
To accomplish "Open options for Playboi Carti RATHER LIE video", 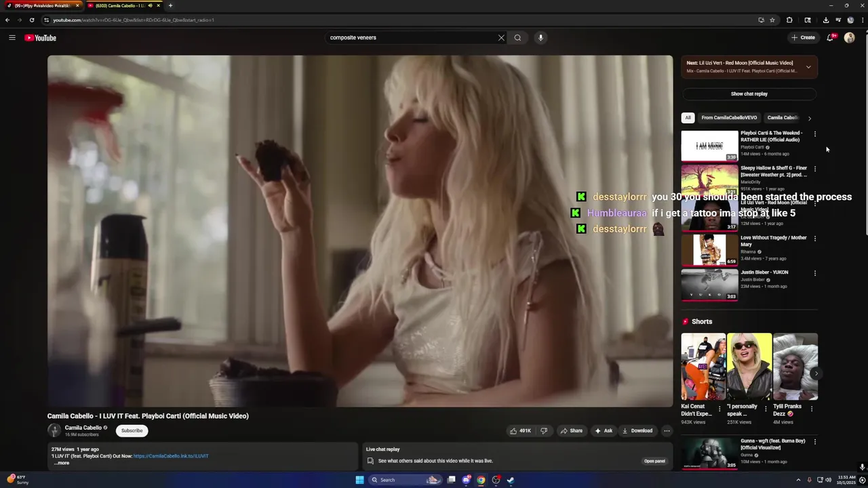I will [x=815, y=134].
